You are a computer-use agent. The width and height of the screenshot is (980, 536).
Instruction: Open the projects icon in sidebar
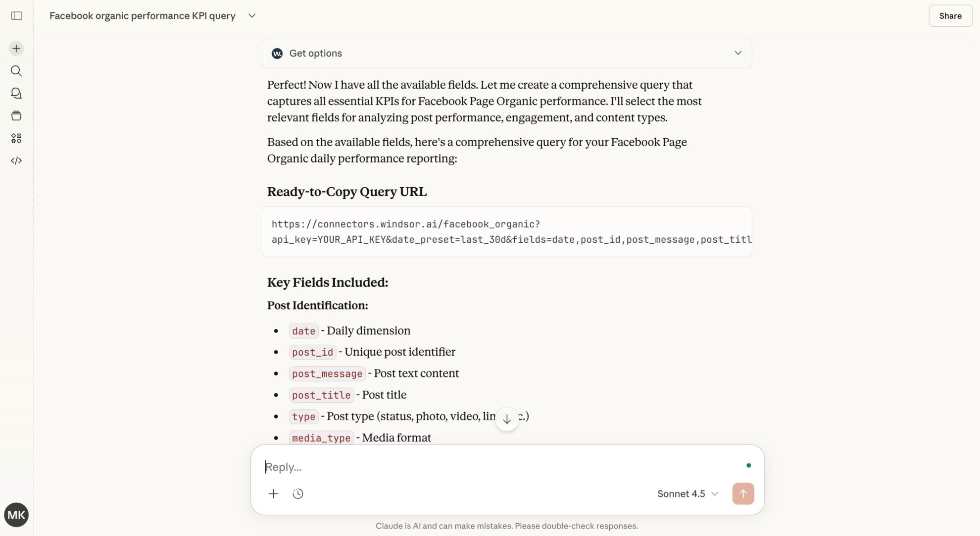click(16, 115)
